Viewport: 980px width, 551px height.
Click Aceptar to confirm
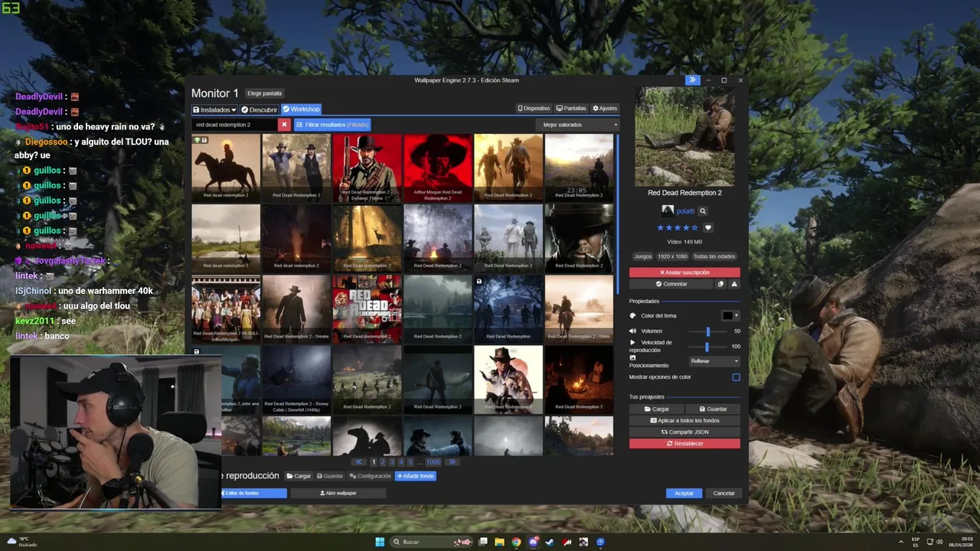point(684,494)
